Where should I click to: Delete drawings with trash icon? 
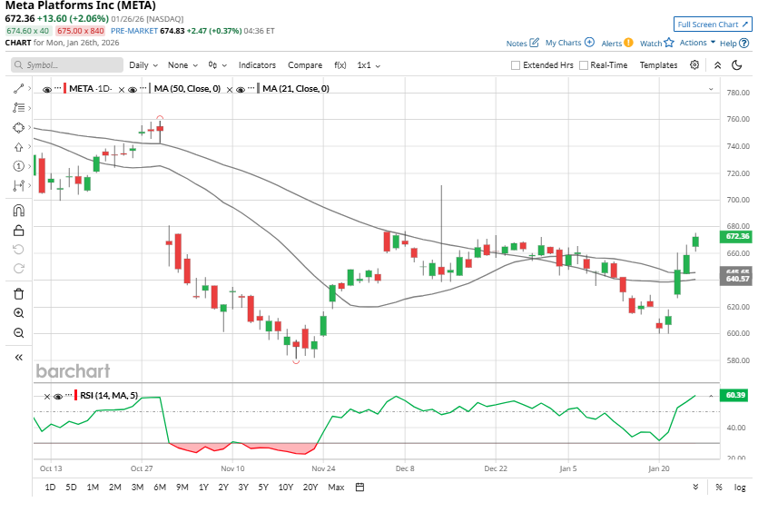click(x=19, y=294)
